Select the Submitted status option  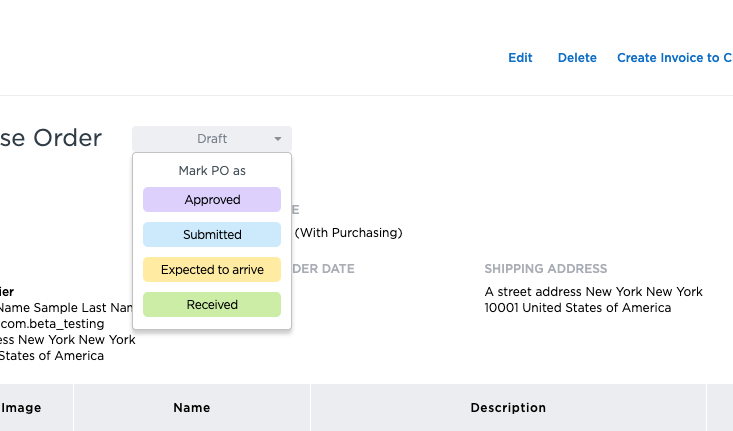[x=212, y=234]
